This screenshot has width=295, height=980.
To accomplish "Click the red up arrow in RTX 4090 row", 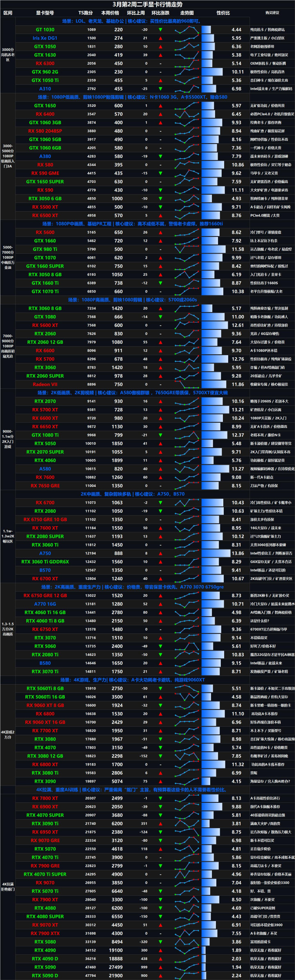I will tap(160, 951).
